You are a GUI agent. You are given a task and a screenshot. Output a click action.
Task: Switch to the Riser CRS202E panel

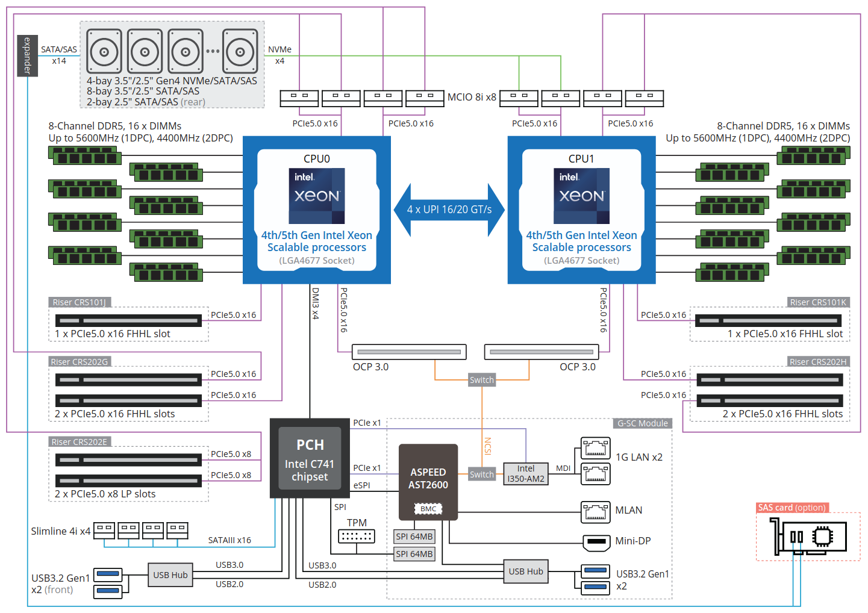point(80,441)
